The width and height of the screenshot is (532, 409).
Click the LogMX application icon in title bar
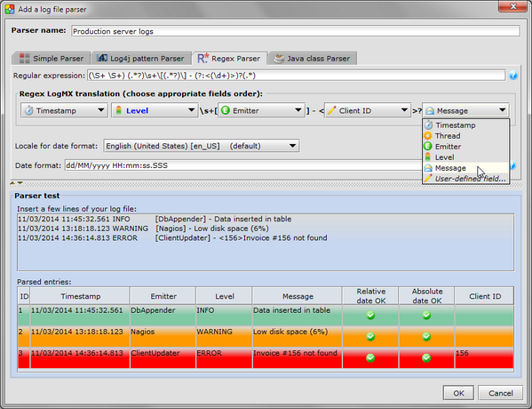point(10,9)
